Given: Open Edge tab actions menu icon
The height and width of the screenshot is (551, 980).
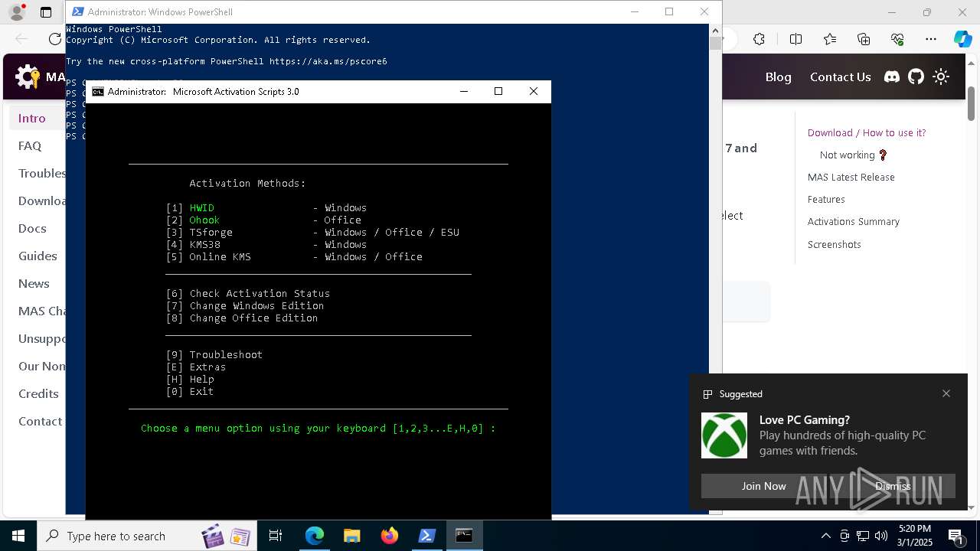Looking at the screenshot, I should point(46,12).
